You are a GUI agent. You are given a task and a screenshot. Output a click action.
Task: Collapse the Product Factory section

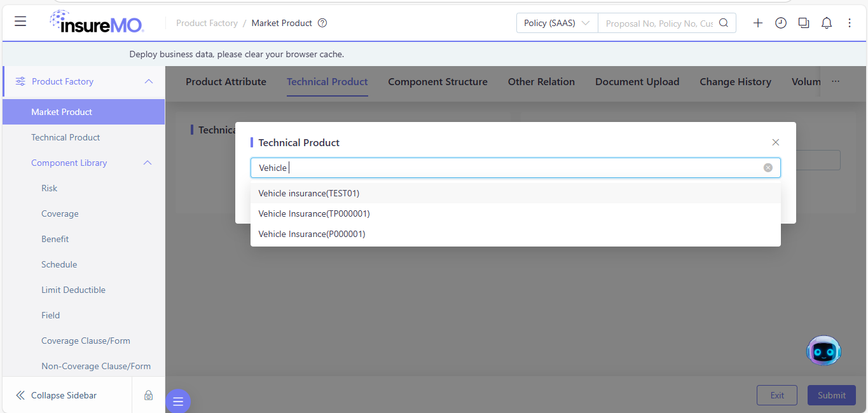point(149,81)
